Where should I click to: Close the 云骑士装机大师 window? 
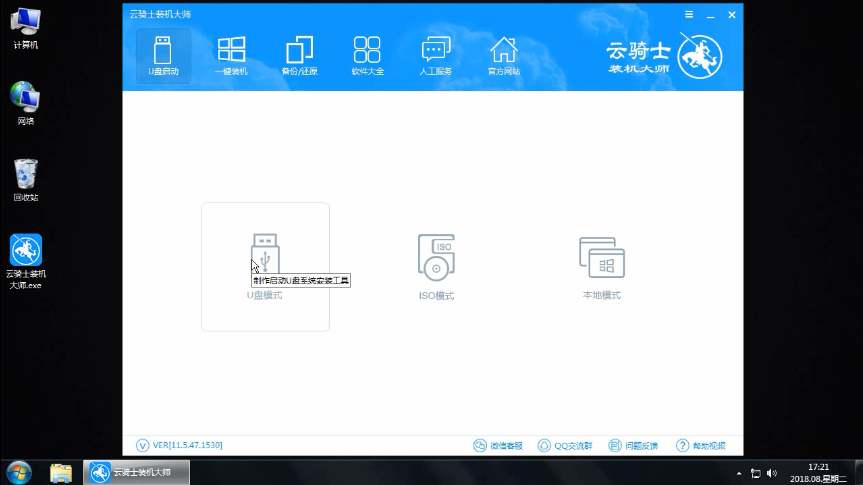pyautogui.click(x=731, y=15)
